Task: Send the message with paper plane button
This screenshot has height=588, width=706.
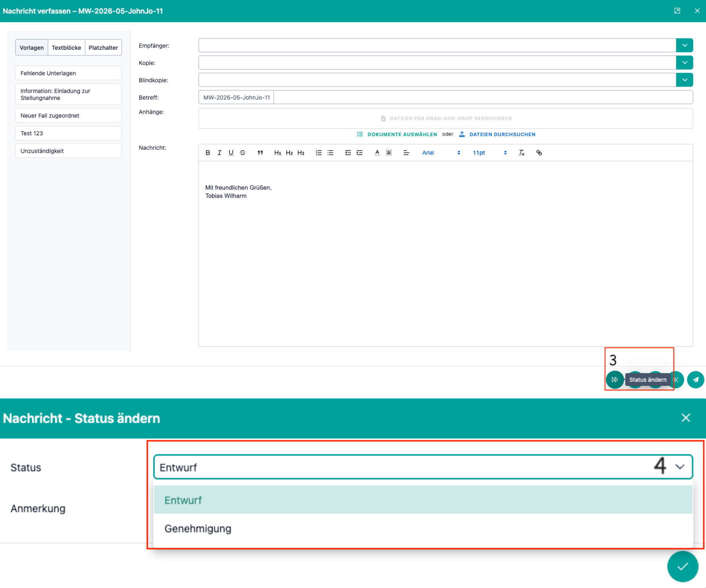Action: coord(696,379)
